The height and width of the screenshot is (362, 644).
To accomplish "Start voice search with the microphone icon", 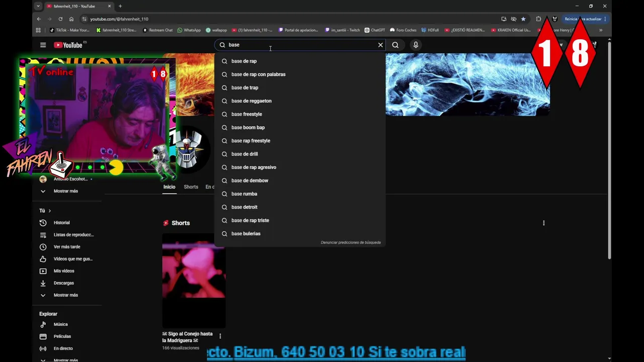I will point(416,45).
